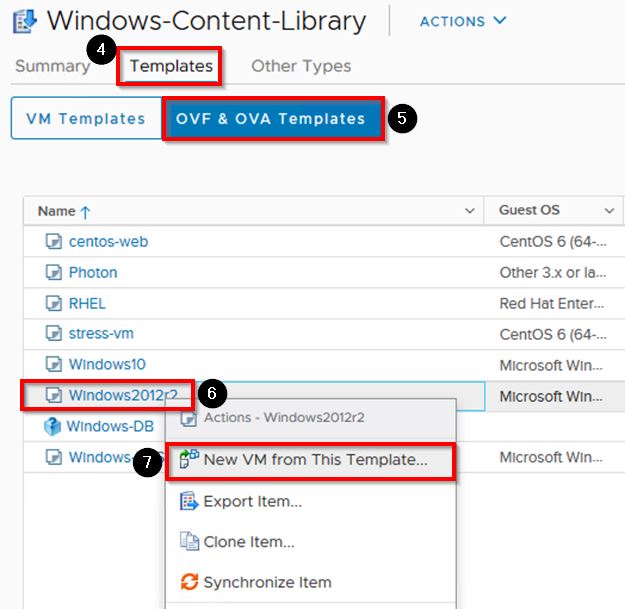Click the Guest OS column header
625x609 pixels.
[529, 210]
